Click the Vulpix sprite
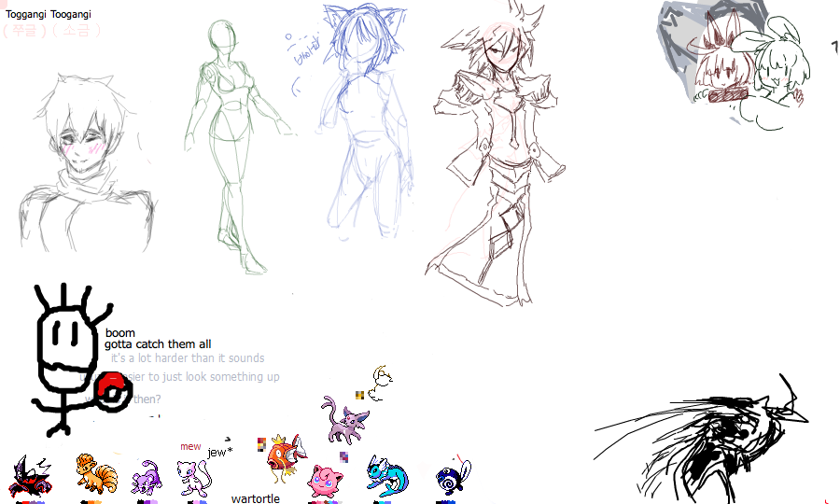The width and height of the screenshot is (840, 504). pos(96,473)
